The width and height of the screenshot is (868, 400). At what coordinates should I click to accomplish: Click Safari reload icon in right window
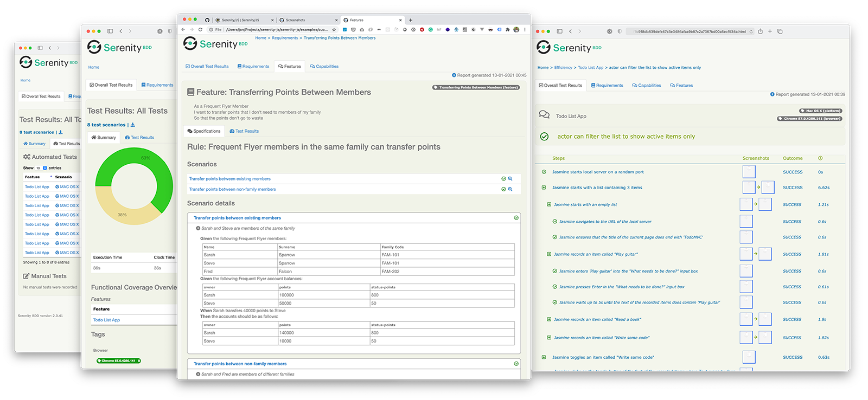[751, 31]
